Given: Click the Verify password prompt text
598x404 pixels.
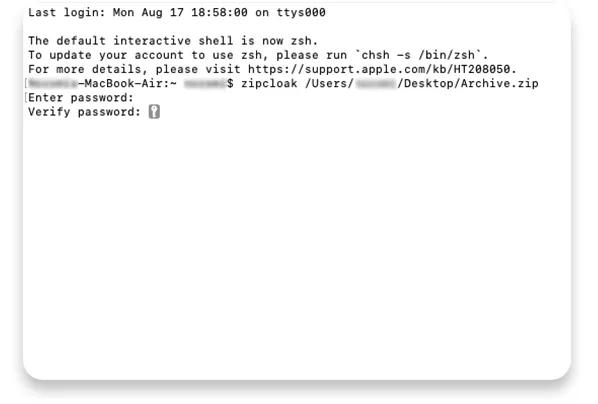Looking at the screenshot, I should tap(85, 112).
